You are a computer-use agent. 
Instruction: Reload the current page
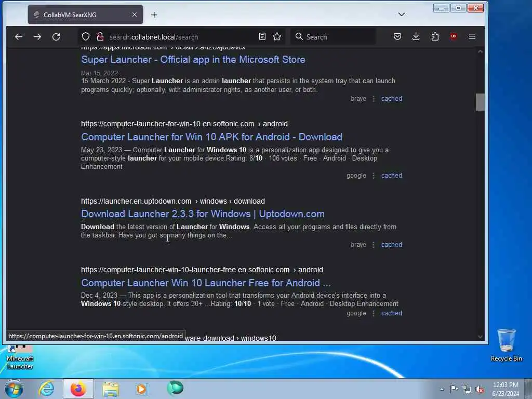point(56,37)
